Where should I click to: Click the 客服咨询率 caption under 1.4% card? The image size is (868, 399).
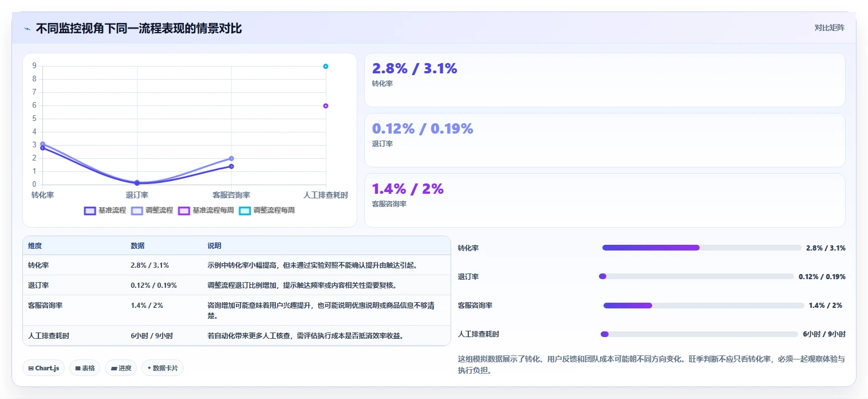pyautogui.click(x=390, y=204)
